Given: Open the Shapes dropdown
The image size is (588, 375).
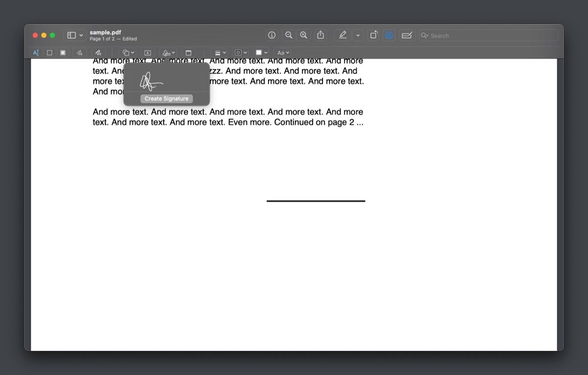Looking at the screenshot, I should [x=128, y=52].
